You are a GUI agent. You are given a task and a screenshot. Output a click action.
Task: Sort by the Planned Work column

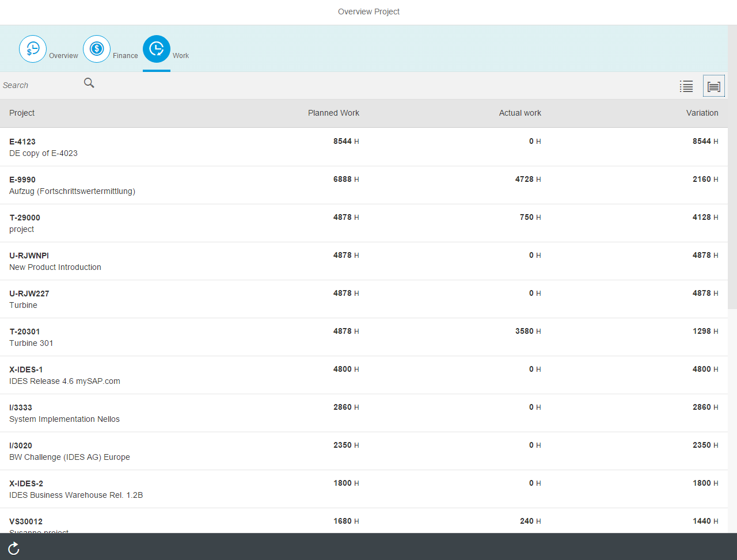333,113
